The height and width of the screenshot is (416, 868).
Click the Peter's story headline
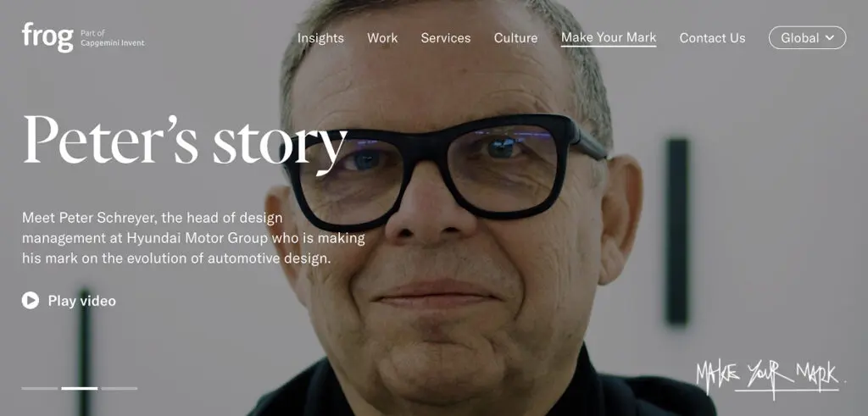(185, 139)
